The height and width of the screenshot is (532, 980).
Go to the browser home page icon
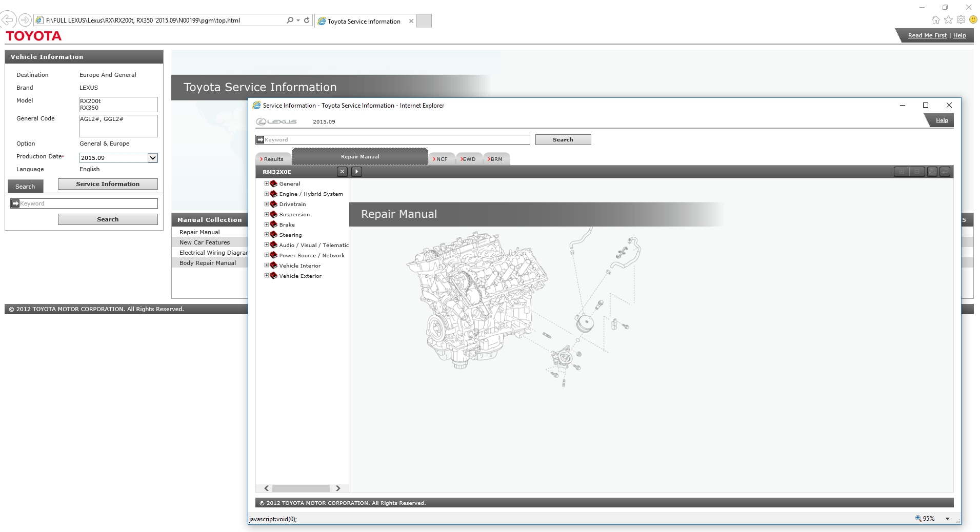(x=936, y=20)
